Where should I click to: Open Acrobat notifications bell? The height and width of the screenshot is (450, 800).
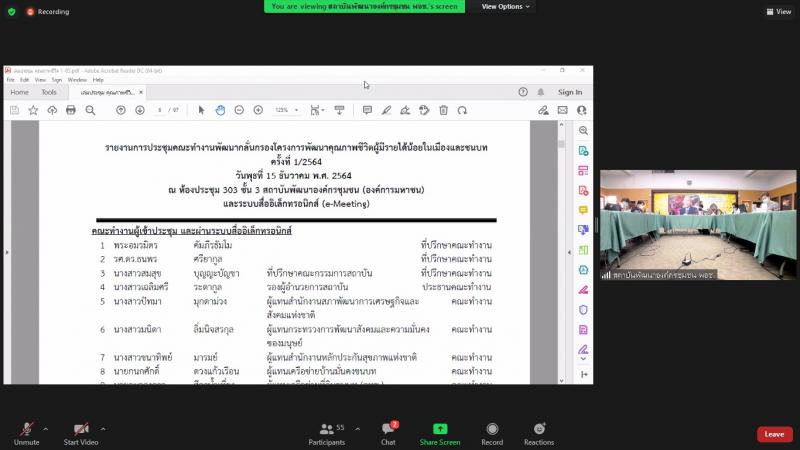541,92
